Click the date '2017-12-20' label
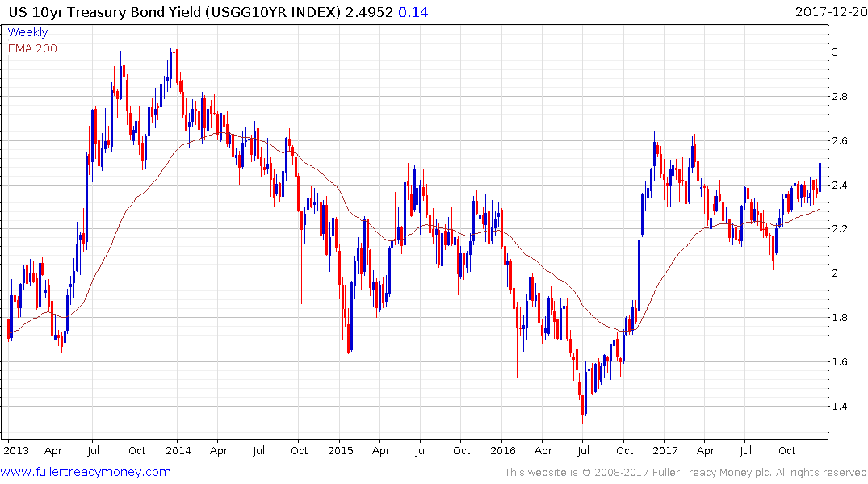 coord(831,12)
